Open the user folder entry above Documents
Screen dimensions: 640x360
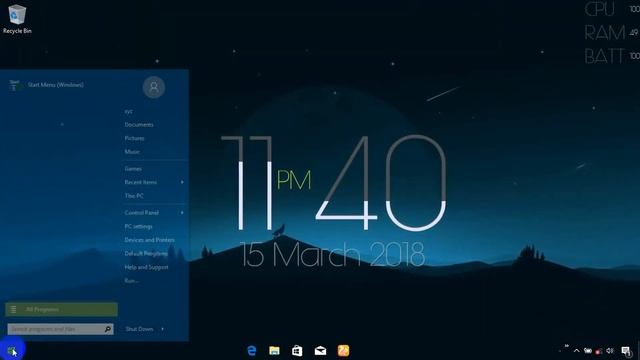coord(128,111)
